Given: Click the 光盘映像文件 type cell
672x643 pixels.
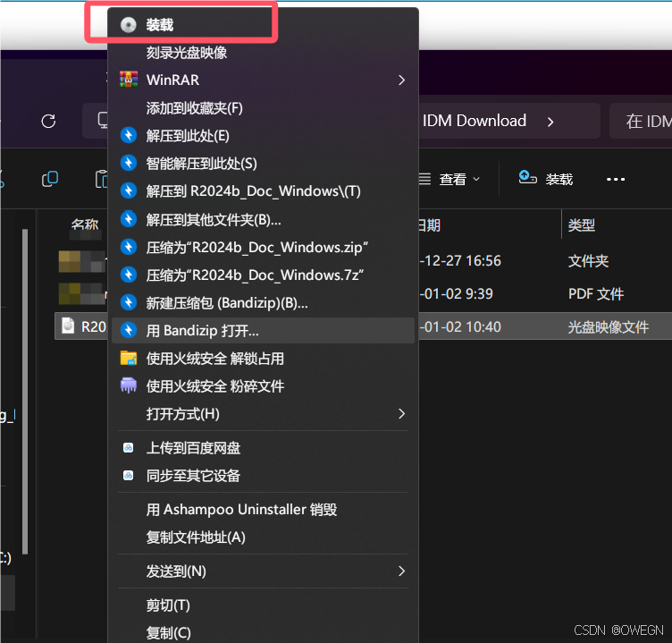Looking at the screenshot, I should [x=609, y=326].
